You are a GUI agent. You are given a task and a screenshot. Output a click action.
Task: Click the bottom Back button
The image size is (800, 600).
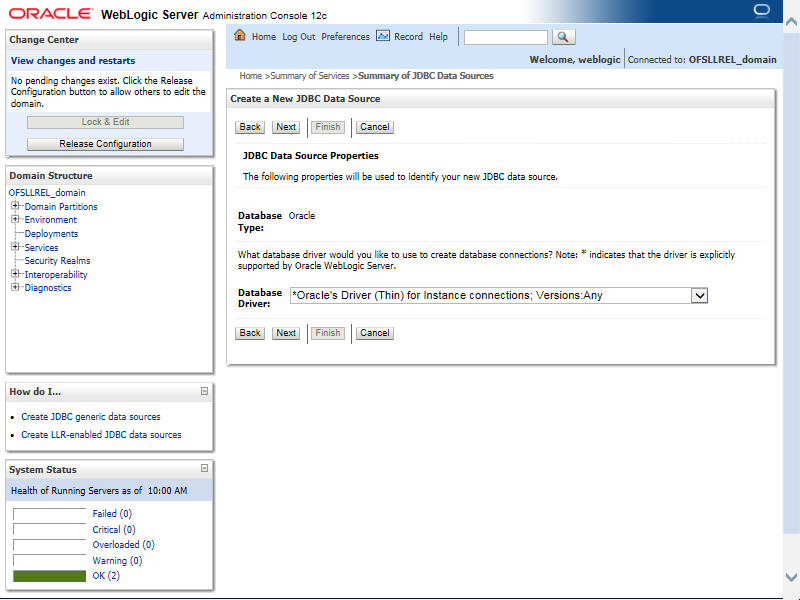point(250,333)
